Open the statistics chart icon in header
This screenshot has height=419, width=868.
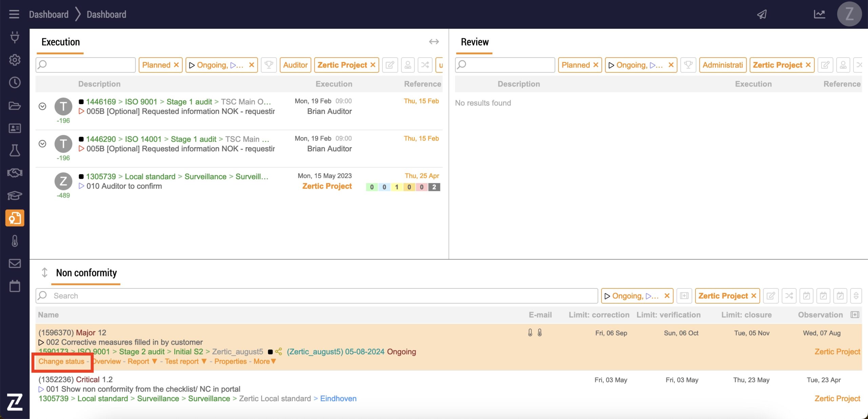pos(819,14)
